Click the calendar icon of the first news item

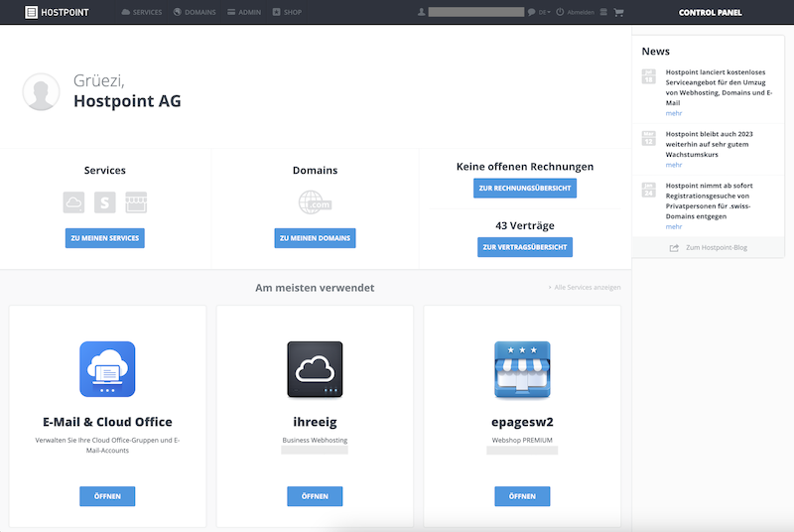click(649, 76)
